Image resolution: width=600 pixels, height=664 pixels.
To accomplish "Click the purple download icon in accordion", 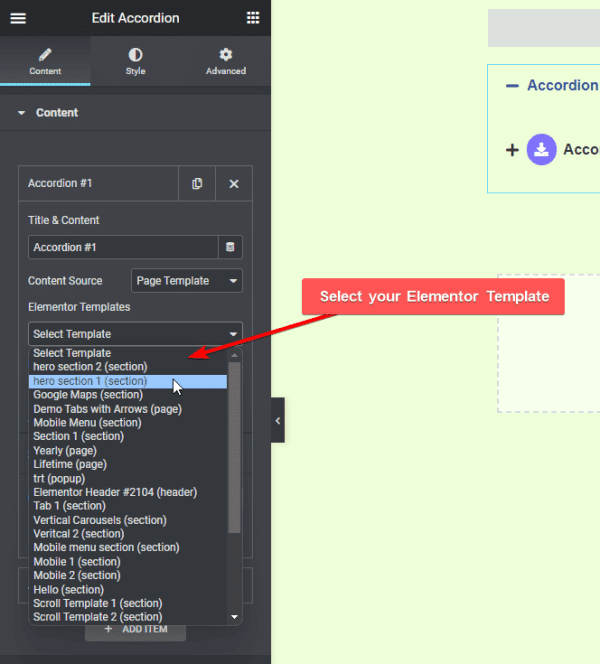I will [x=541, y=149].
